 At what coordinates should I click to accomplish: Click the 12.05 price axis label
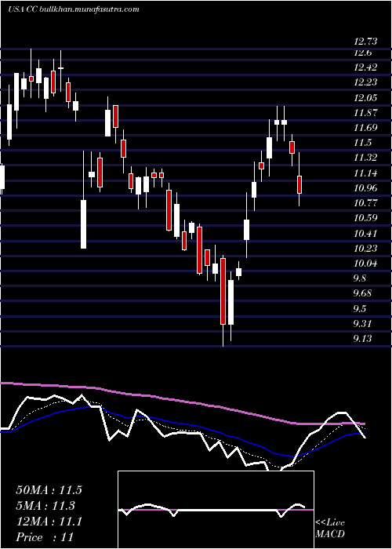365,98
